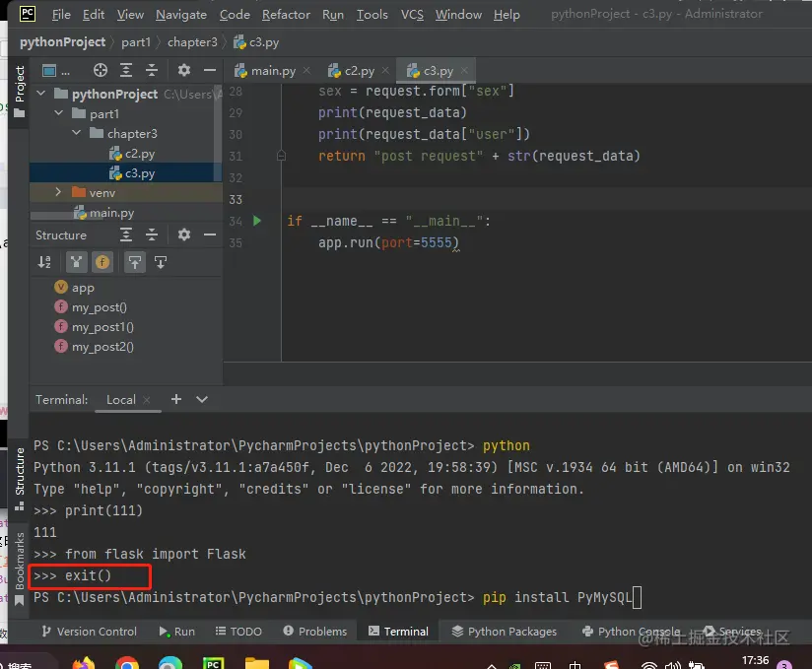Expand all in Project tool window
This screenshot has height=669, width=812.
tap(126, 70)
